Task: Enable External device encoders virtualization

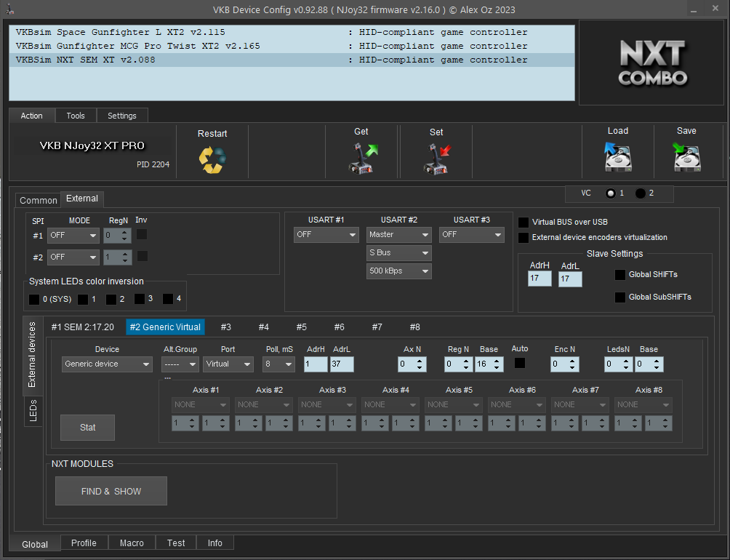Action: pos(524,237)
